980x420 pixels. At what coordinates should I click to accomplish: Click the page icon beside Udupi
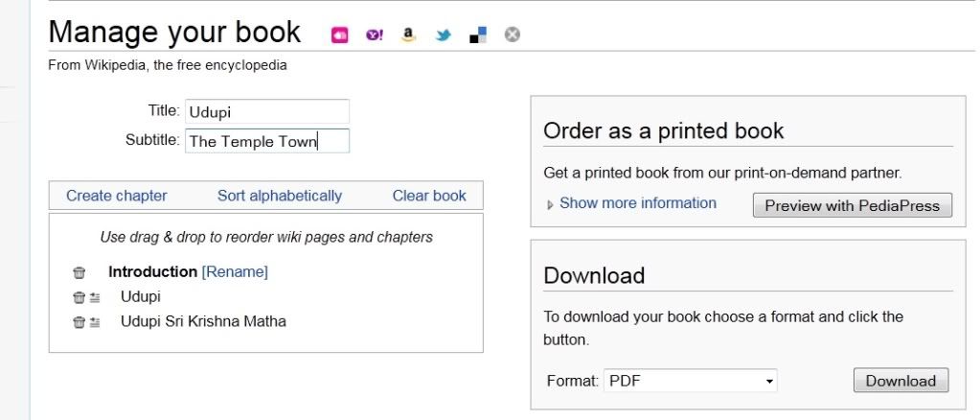pos(95,297)
